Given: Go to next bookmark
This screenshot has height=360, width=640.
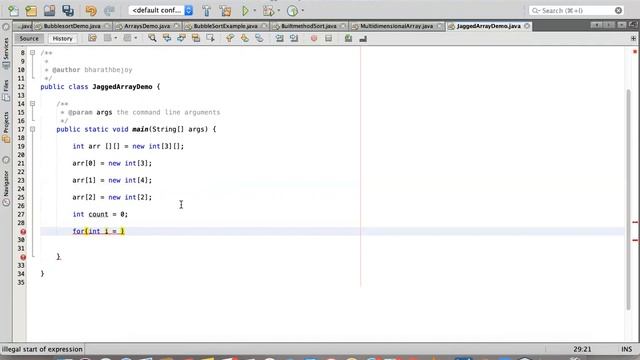Looking at the screenshot, I should click(244, 38).
